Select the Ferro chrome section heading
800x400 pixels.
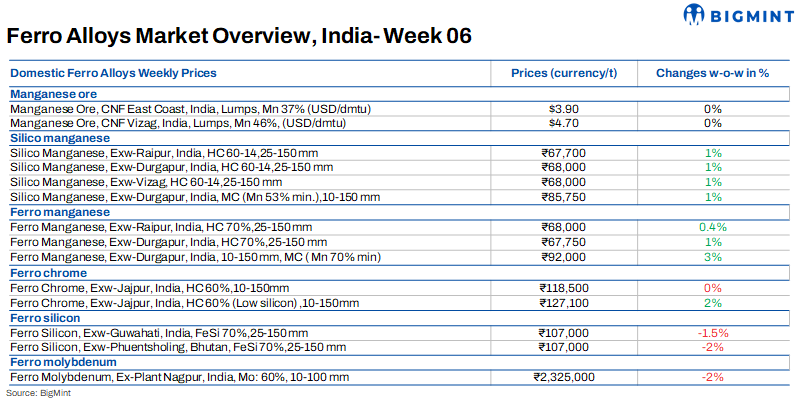[x=48, y=273]
